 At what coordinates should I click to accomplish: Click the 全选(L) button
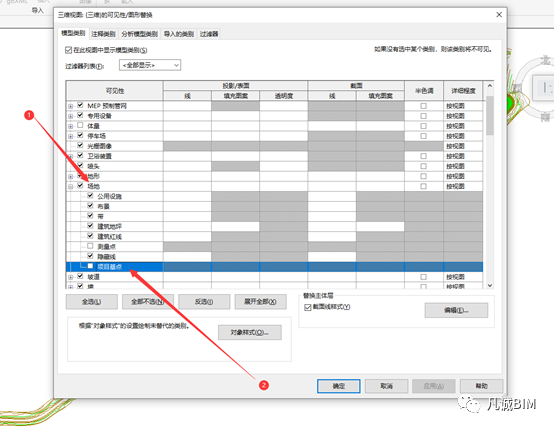point(92,302)
